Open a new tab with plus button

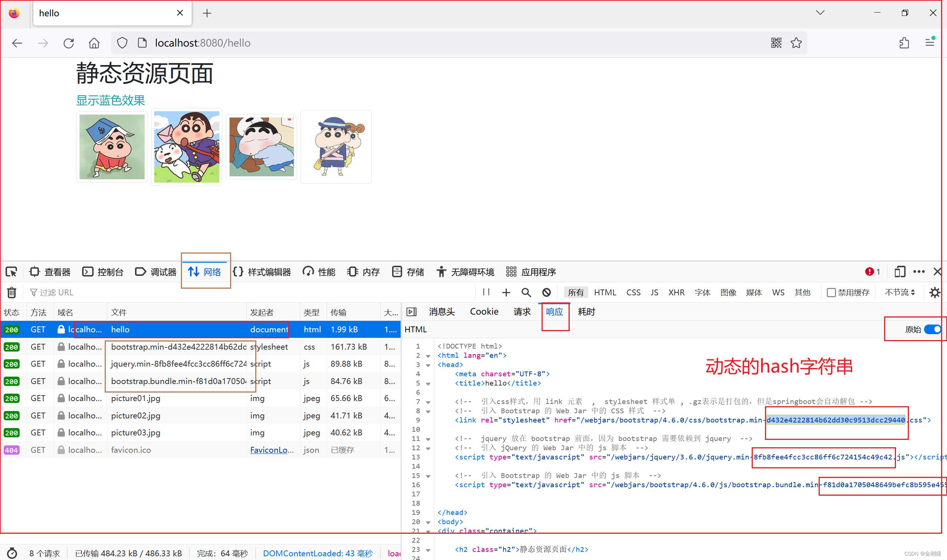[207, 13]
